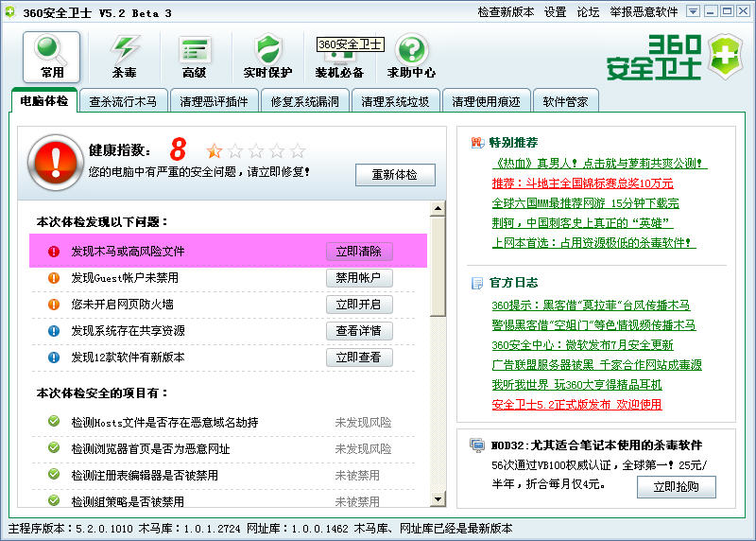Click status bar text 主程序版本:5.2.0.1010
The height and width of the screenshot is (541, 756).
pyautogui.click(x=70, y=529)
